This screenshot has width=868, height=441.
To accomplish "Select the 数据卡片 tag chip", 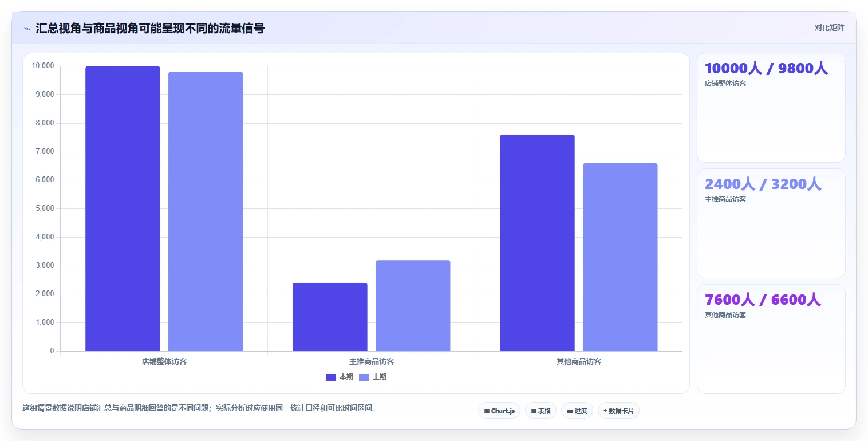I will 618,411.
